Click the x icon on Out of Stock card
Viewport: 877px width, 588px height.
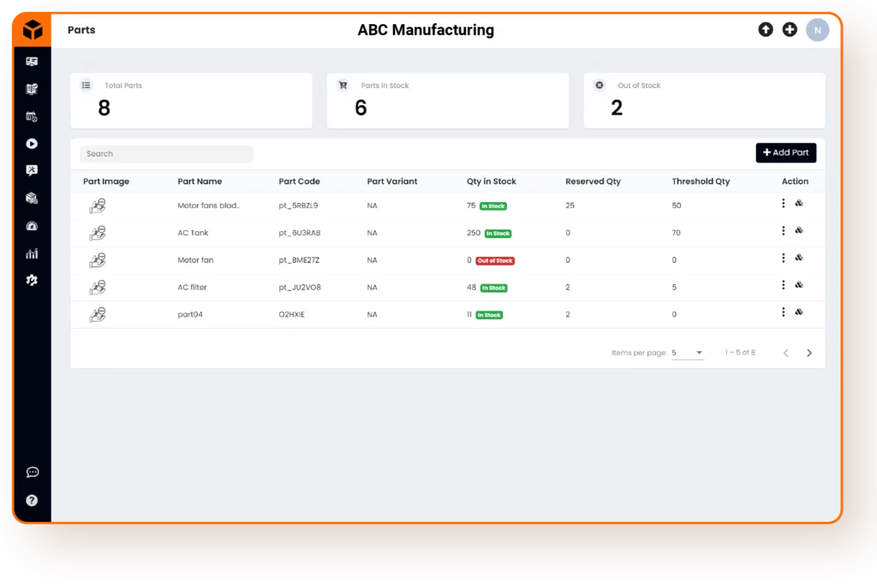tap(600, 85)
